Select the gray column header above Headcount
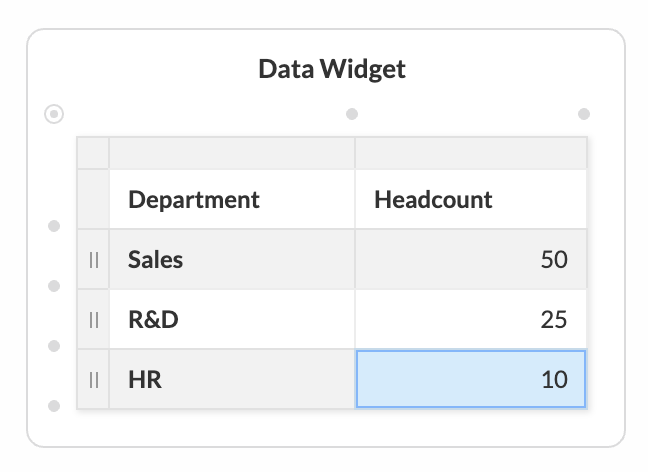 pyautogui.click(x=471, y=153)
